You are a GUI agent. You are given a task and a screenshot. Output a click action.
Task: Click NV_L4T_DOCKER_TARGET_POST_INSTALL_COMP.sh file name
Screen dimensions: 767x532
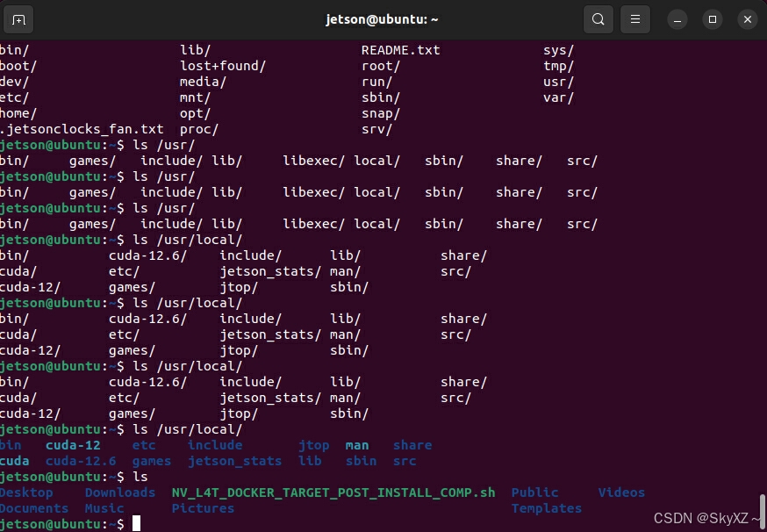(x=333, y=492)
